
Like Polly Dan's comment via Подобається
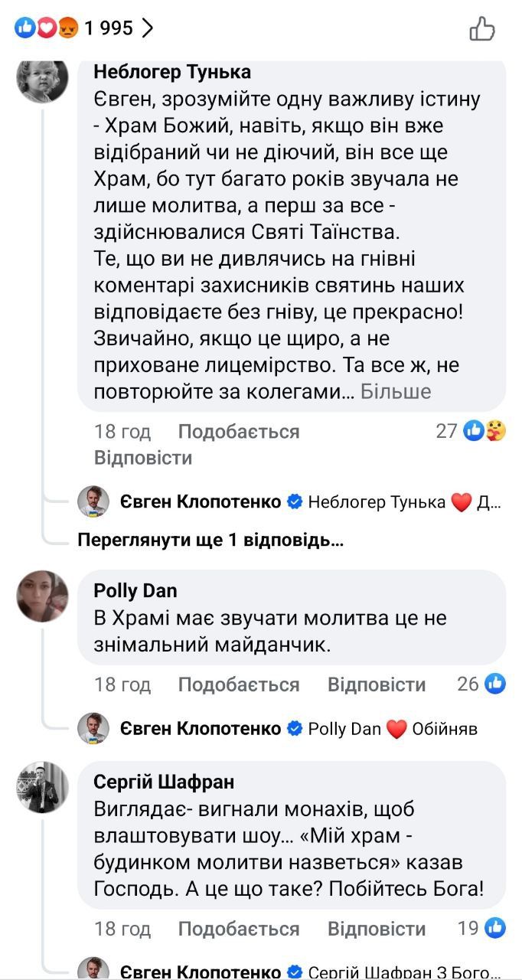238,684
